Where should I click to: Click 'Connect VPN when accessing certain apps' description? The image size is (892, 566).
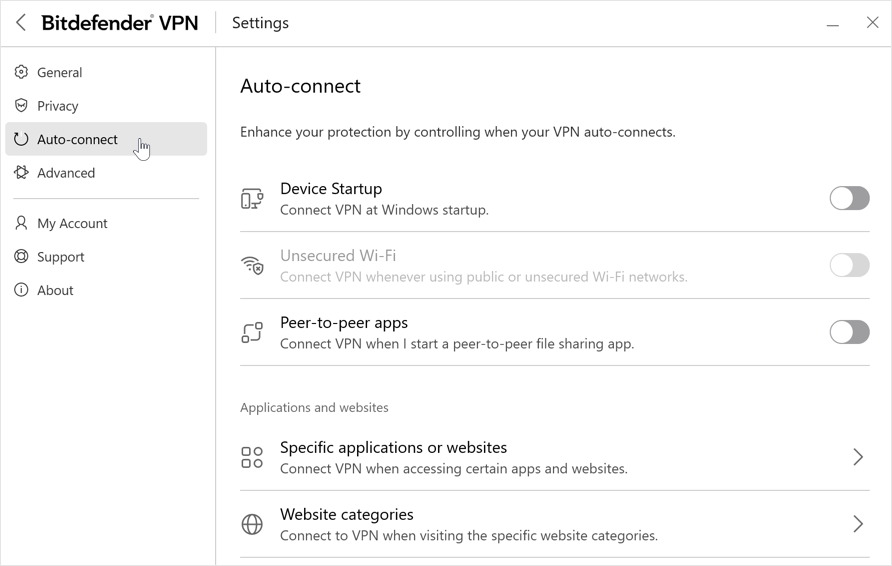(454, 469)
